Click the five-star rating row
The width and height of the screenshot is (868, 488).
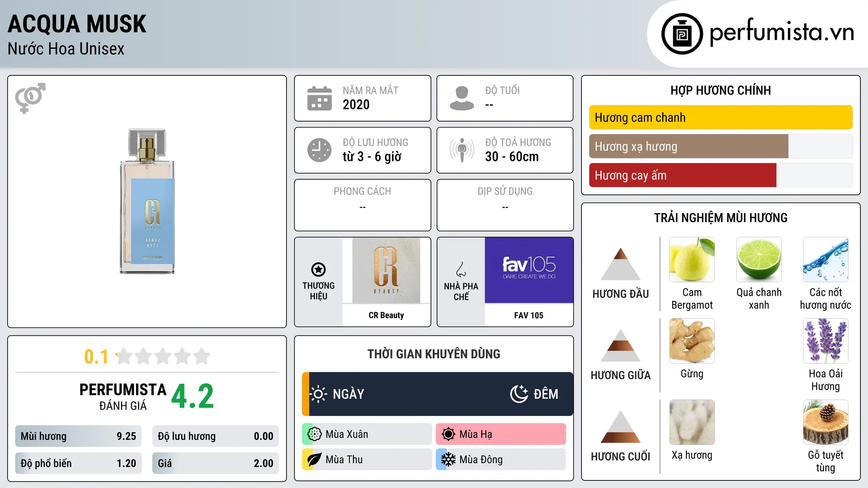click(163, 356)
